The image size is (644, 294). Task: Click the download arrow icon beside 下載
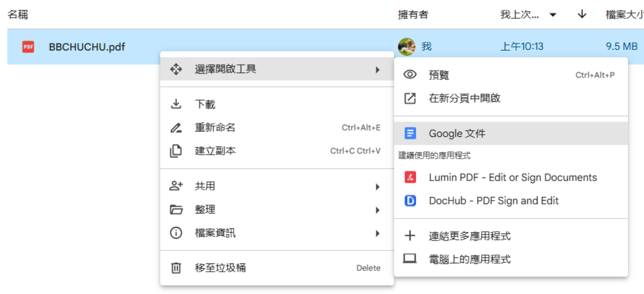tap(176, 105)
